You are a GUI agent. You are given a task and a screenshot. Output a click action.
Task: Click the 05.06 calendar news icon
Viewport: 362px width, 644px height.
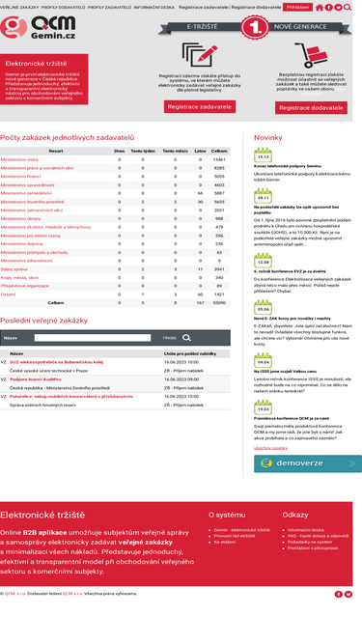pos(264,307)
